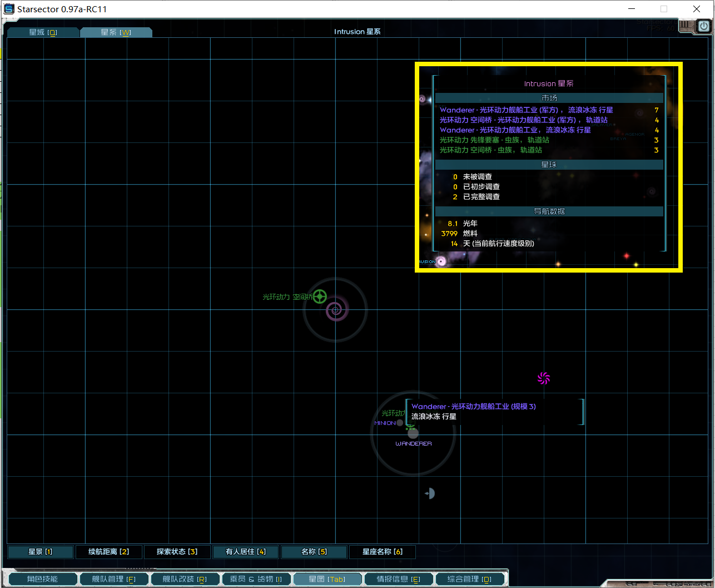The image size is (715, 588).
Task: Switch to the 星域 [Q] tab
Action: click(x=43, y=32)
